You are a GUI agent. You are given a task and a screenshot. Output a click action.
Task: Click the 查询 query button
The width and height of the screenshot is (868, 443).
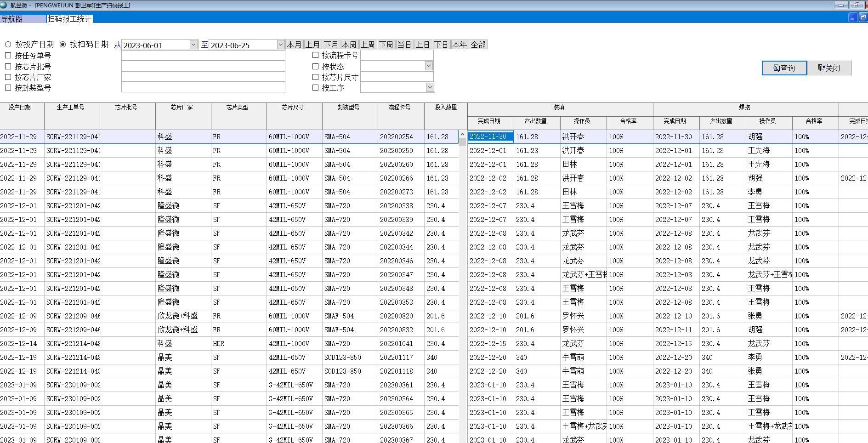pyautogui.click(x=784, y=68)
